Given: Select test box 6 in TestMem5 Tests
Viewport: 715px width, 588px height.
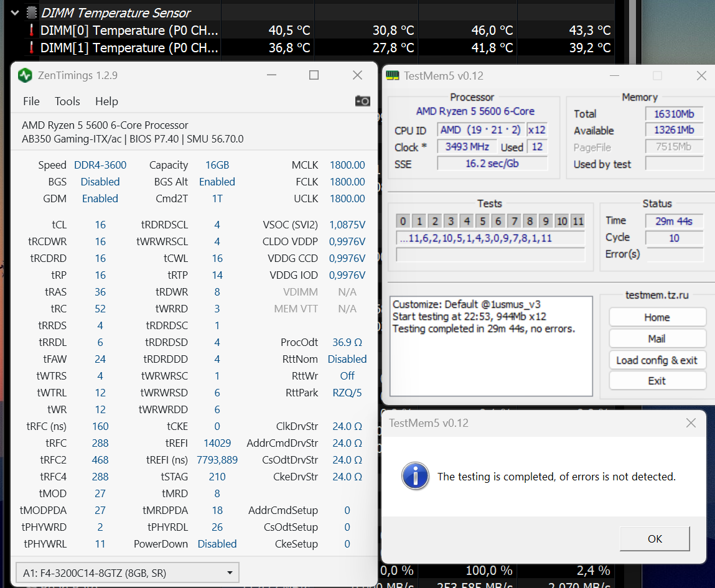Looking at the screenshot, I should point(498,221).
